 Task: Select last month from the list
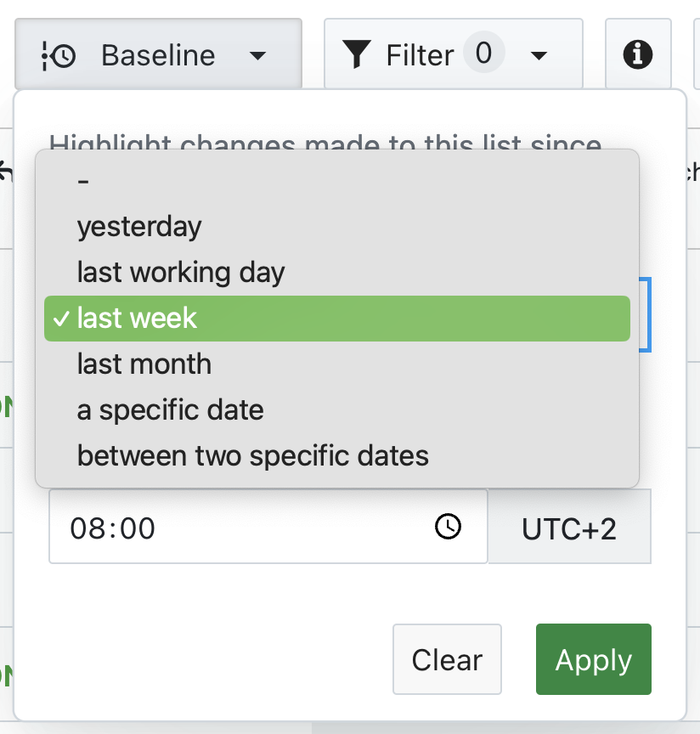144,364
